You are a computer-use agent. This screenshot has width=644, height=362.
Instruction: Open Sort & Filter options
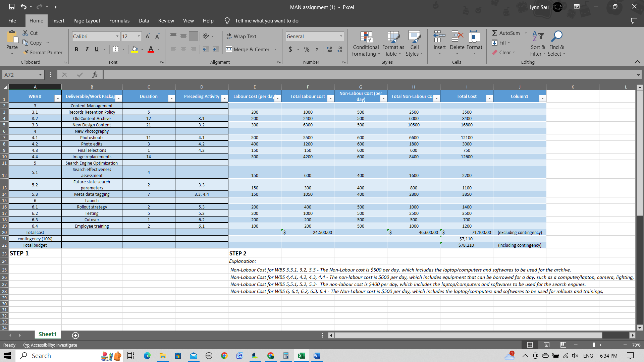coord(538,44)
